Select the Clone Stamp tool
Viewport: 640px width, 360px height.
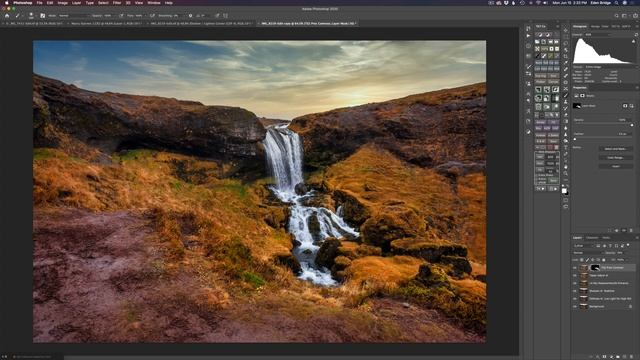566,101
